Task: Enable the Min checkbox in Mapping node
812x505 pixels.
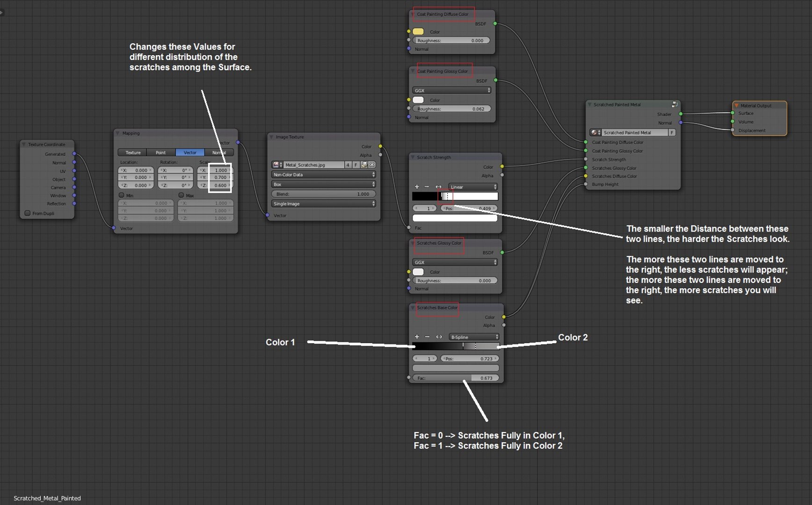Action: click(x=122, y=195)
